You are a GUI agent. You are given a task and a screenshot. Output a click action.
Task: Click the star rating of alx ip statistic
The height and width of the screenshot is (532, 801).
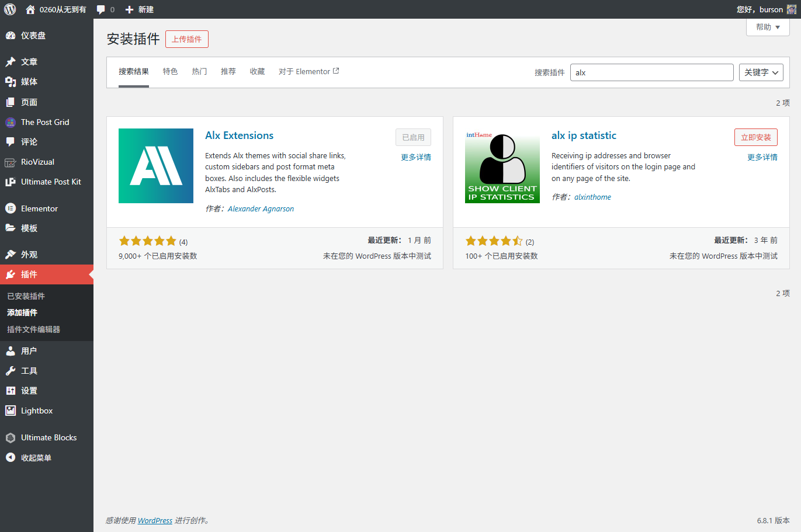point(494,241)
